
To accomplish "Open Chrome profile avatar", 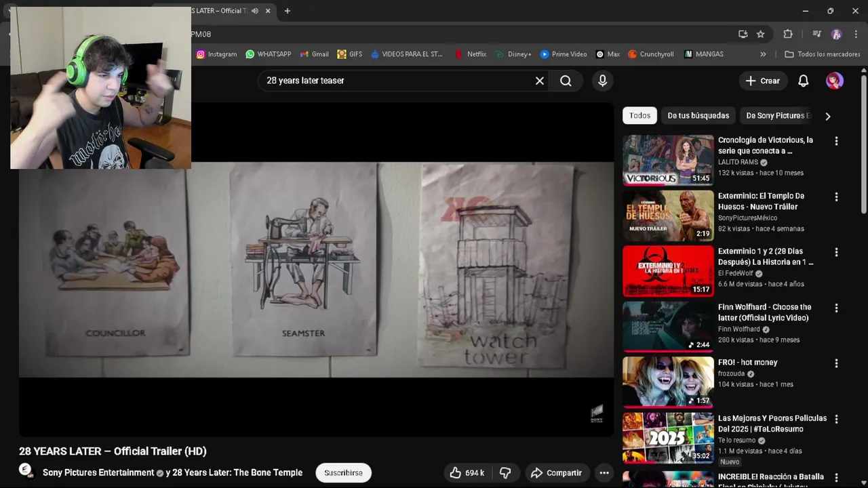I will tap(836, 34).
